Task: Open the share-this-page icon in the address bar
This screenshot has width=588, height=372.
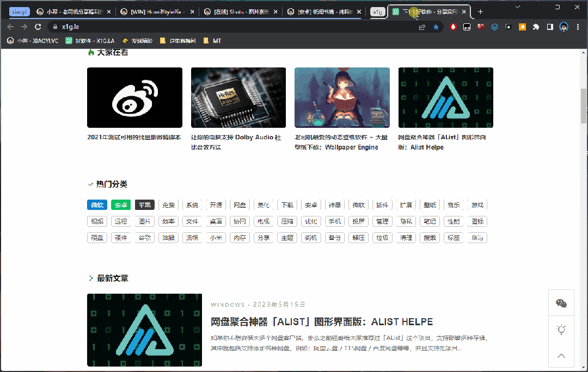Action: pos(422,27)
